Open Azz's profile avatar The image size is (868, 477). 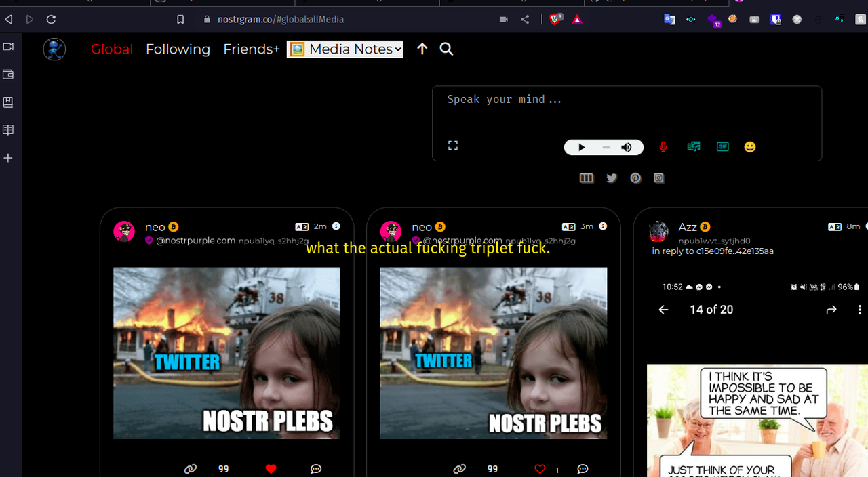pos(658,231)
